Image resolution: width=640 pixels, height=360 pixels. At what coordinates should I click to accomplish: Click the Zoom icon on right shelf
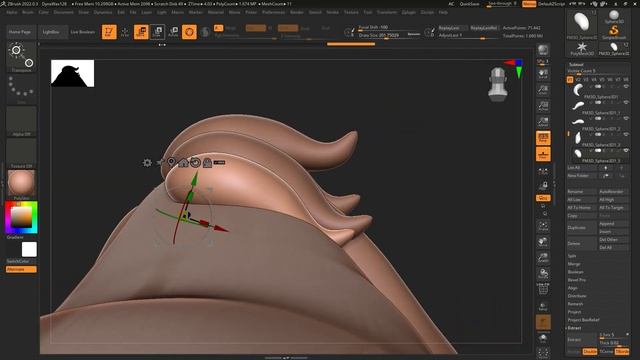[543, 90]
